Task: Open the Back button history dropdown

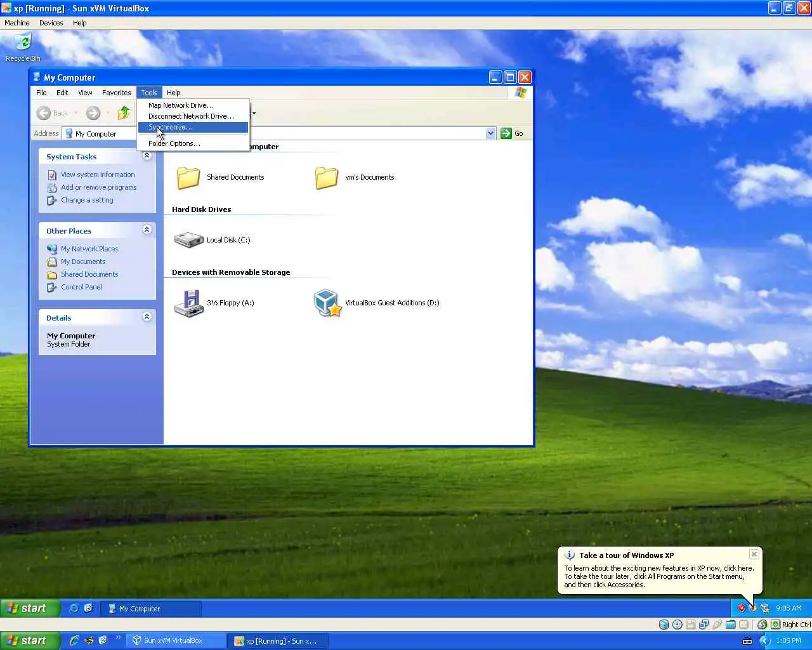Action: pos(76,113)
